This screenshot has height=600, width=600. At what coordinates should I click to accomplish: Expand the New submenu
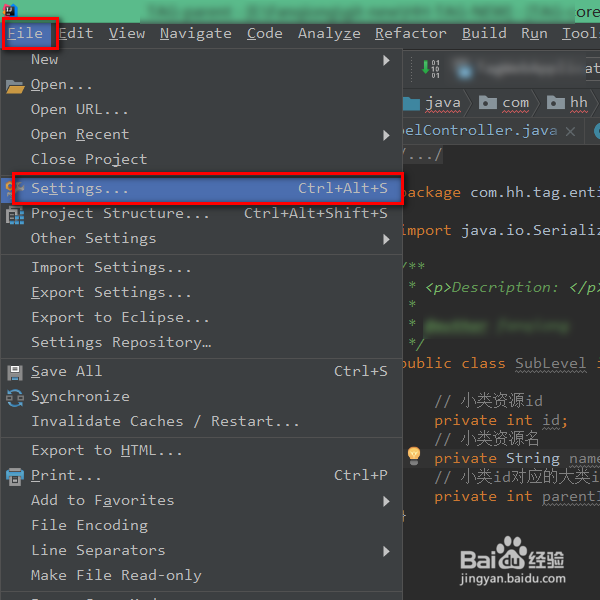pos(201,60)
